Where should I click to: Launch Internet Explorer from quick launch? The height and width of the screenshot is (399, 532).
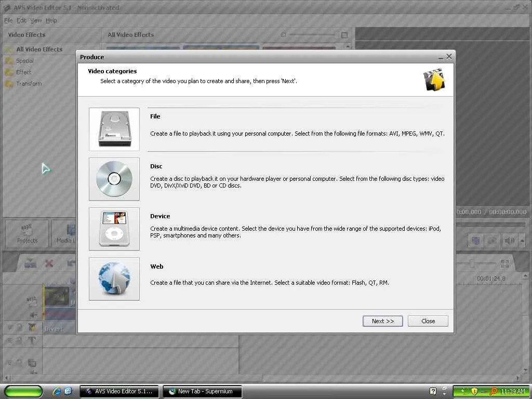(x=57, y=391)
